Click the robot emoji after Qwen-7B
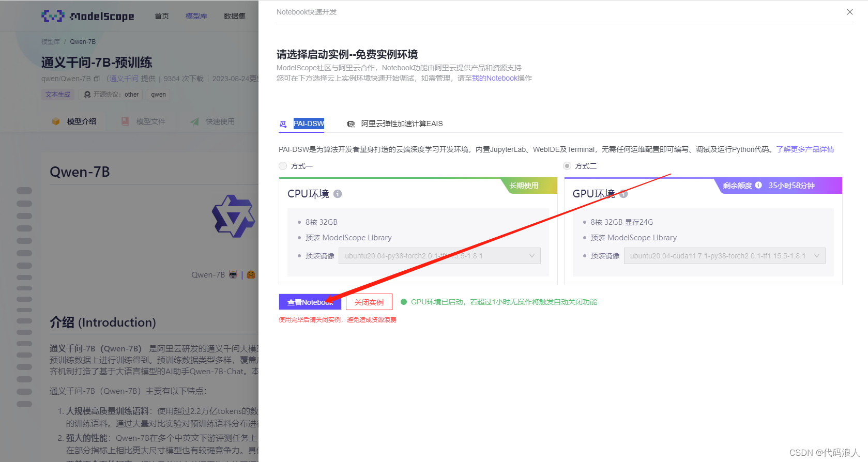This screenshot has height=462, width=868. 233,274
